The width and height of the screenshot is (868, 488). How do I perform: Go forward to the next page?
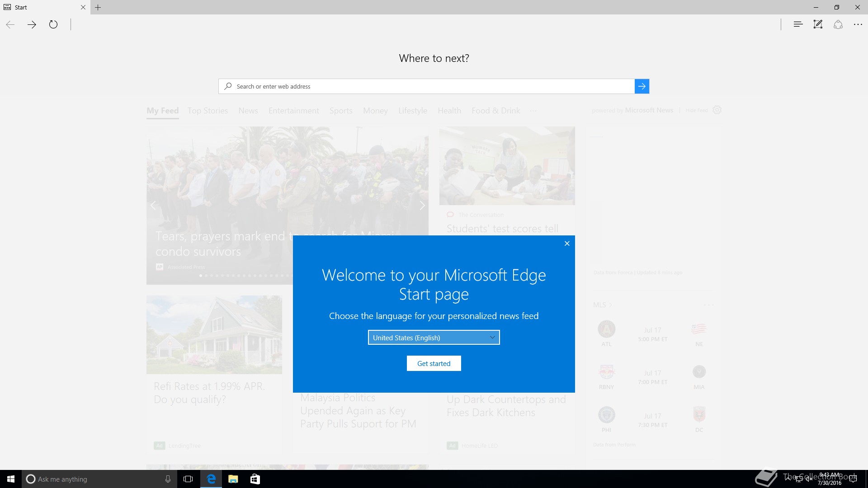32,24
